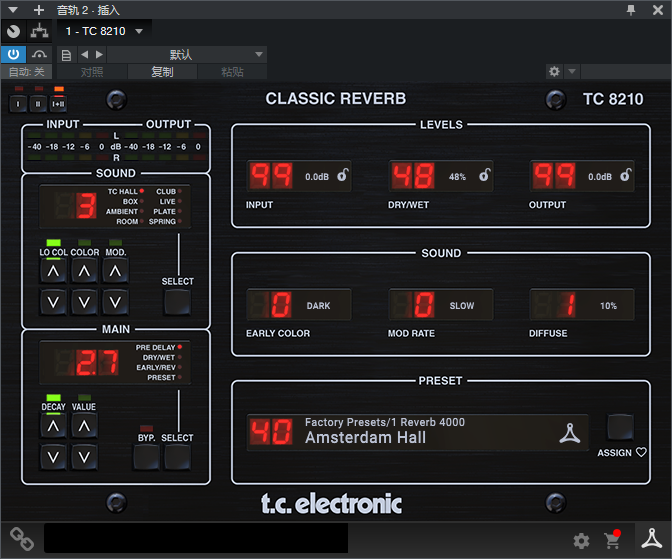Click the preset 40 number display
672x559 pixels.
(271, 432)
